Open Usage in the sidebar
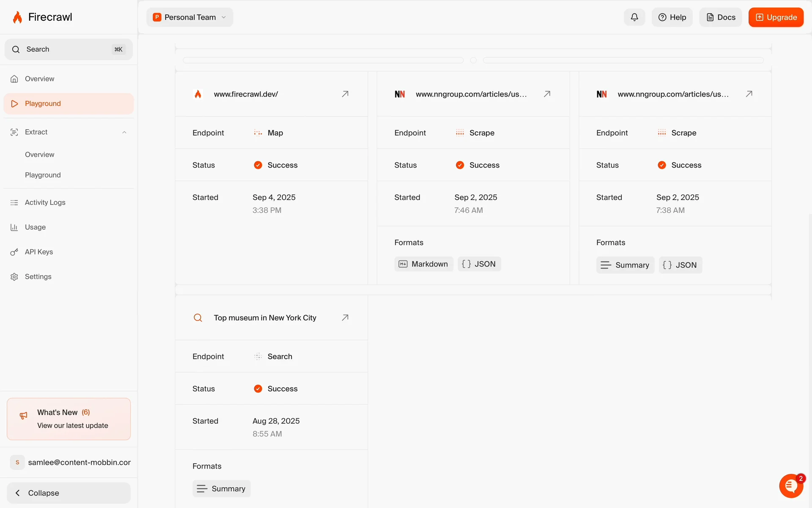812x508 pixels. pyautogui.click(x=35, y=227)
